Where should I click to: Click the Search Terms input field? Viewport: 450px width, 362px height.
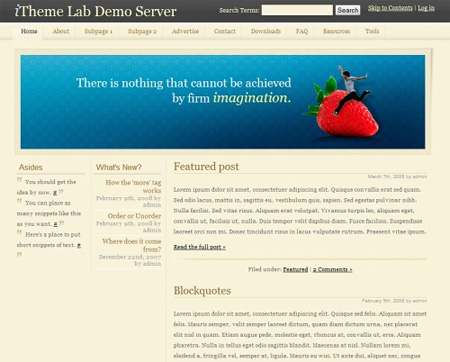(297, 10)
